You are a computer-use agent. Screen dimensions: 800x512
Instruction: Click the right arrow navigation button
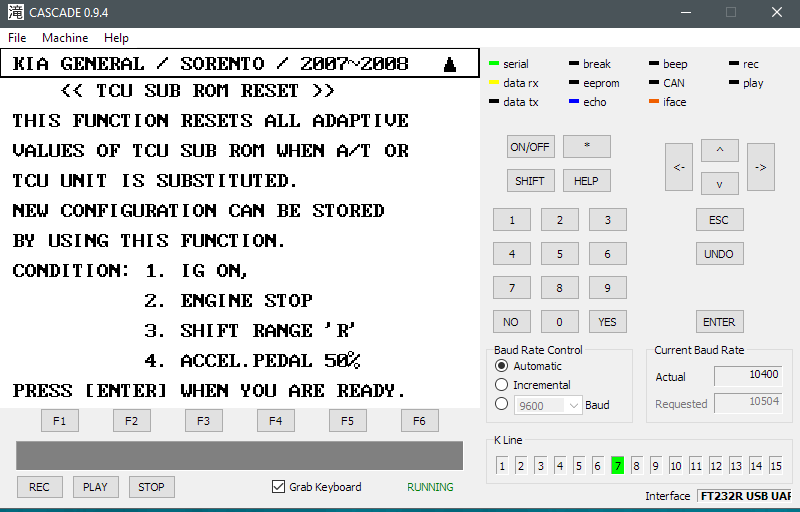point(760,167)
